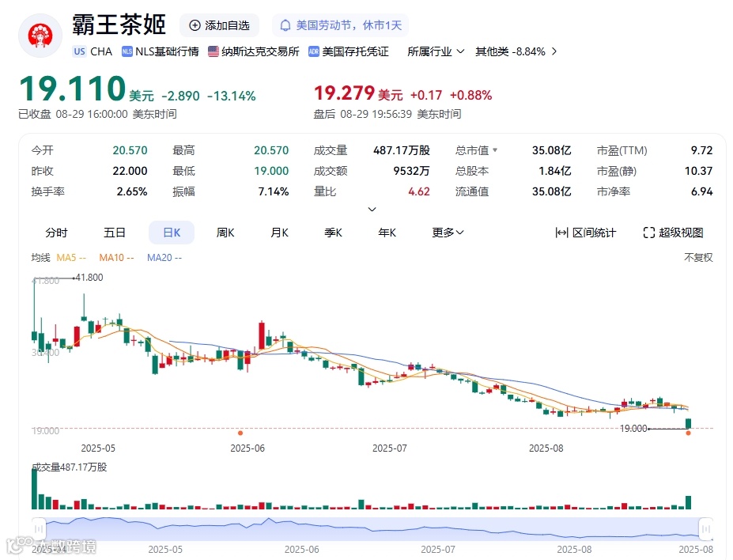Expand the 所属行业 dropdown
Viewport: 733px width, 560px height.
point(436,51)
